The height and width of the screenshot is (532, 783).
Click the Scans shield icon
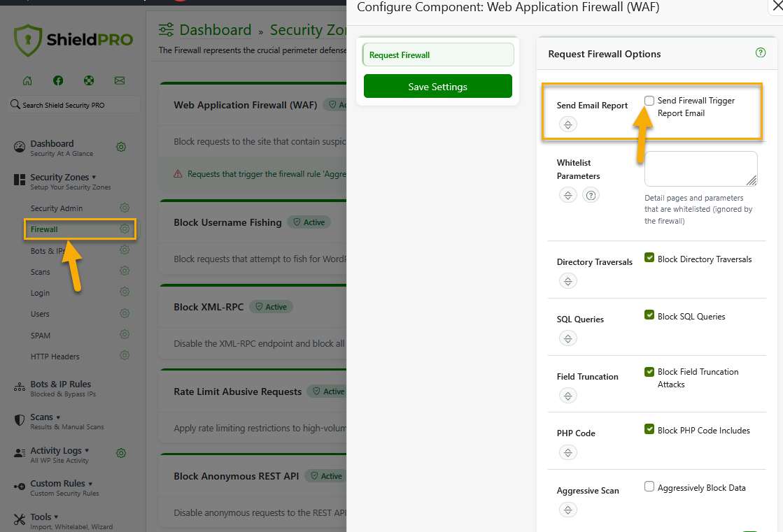(20, 420)
